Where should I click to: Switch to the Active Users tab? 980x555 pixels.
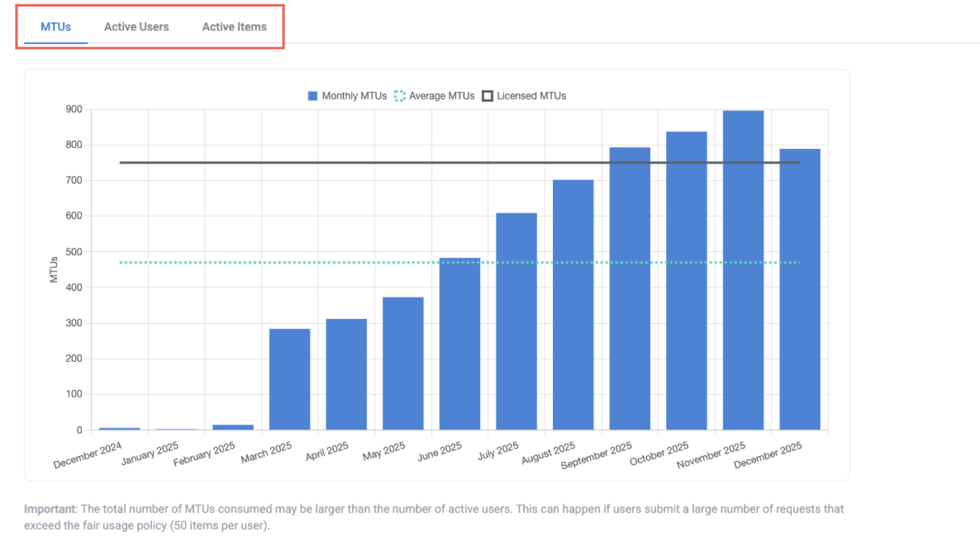136,27
